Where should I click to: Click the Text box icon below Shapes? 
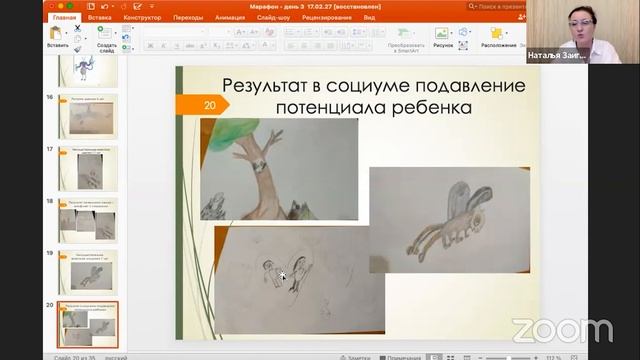(x=463, y=45)
